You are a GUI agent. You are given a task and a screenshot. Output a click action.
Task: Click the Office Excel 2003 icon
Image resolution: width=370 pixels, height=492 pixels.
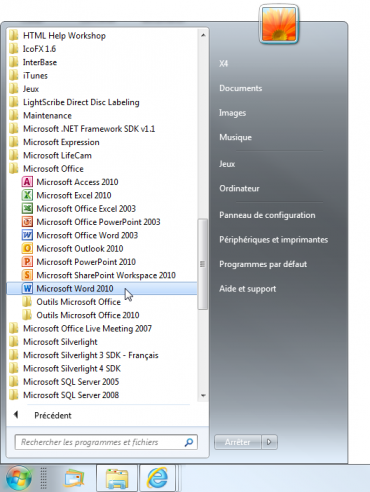27,209
